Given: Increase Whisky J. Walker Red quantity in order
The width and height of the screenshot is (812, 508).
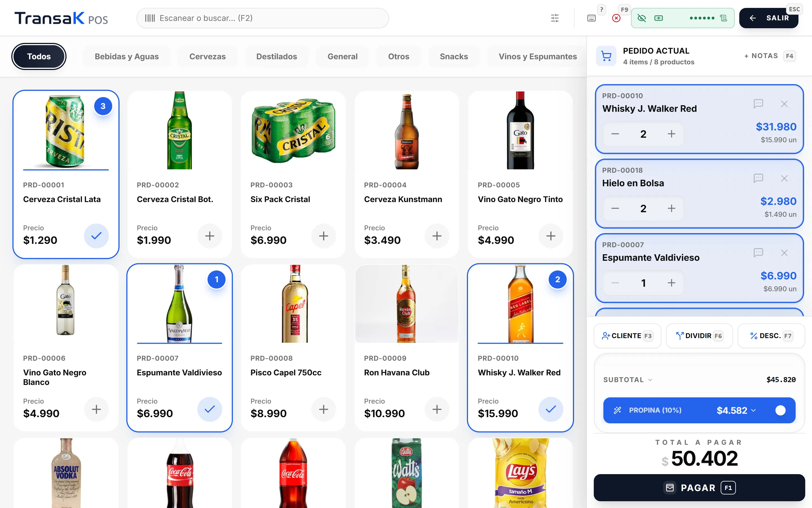Looking at the screenshot, I should click(x=671, y=134).
